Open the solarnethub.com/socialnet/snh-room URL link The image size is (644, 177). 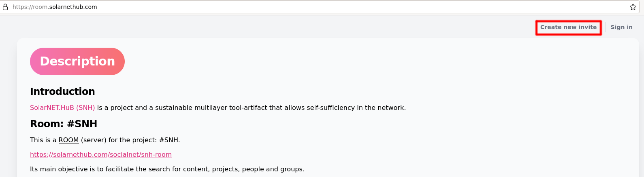pyautogui.click(x=101, y=154)
